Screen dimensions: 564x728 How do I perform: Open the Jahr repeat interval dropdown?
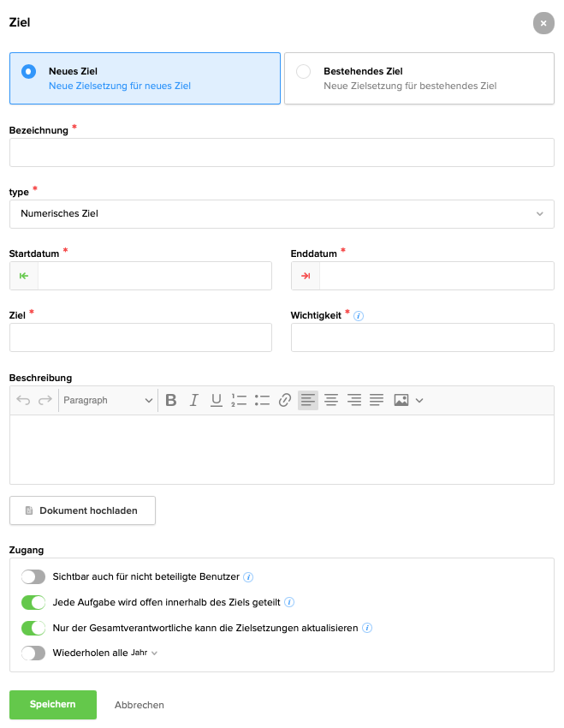coord(145,653)
